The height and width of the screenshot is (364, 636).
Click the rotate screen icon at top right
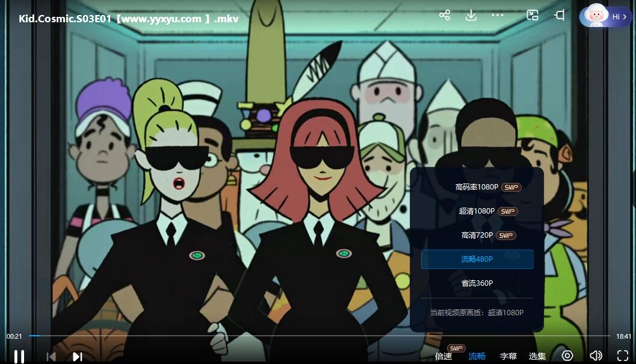[x=560, y=16]
